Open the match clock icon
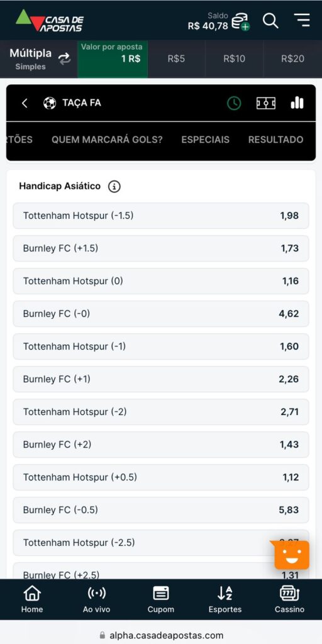Viewport: 322px width, 644px height. (234, 103)
